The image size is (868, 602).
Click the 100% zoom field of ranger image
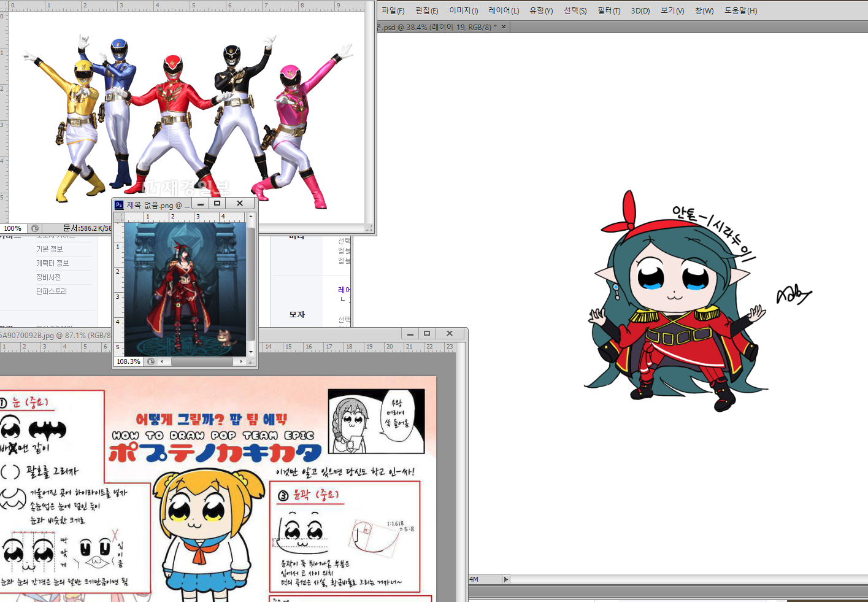(x=12, y=228)
